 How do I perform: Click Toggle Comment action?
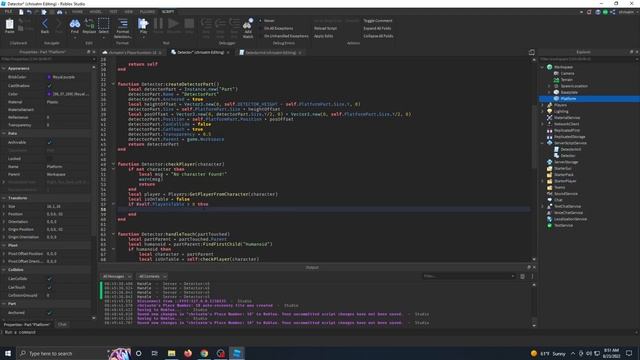(x=378, y=20)
